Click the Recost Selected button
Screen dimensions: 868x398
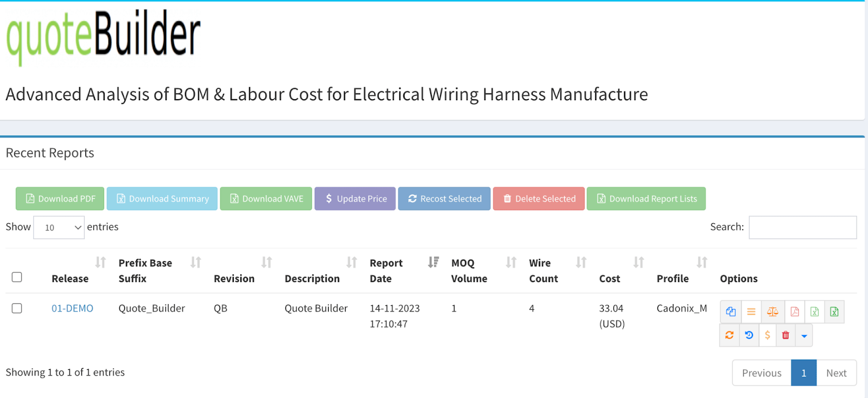click(444, 198)
